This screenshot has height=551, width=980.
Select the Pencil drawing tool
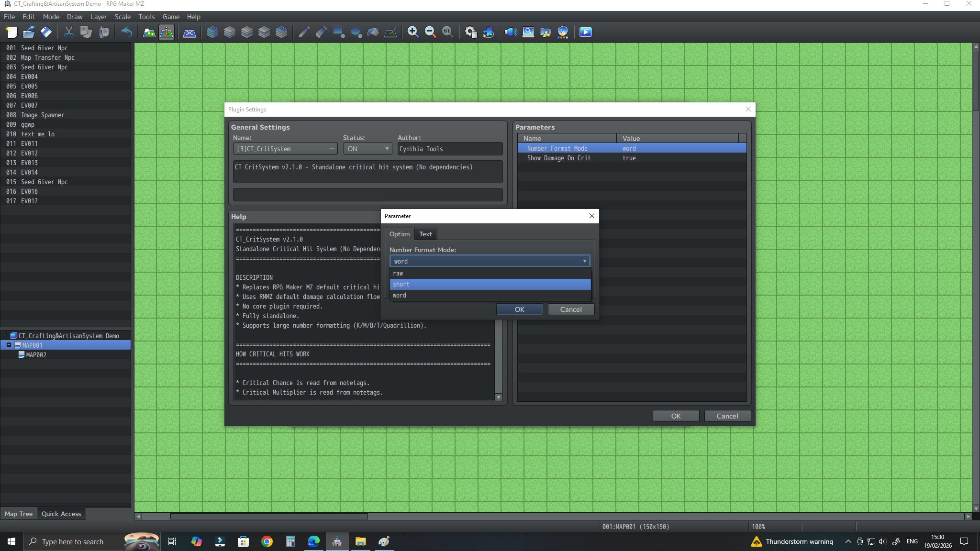tap(304, 32)
